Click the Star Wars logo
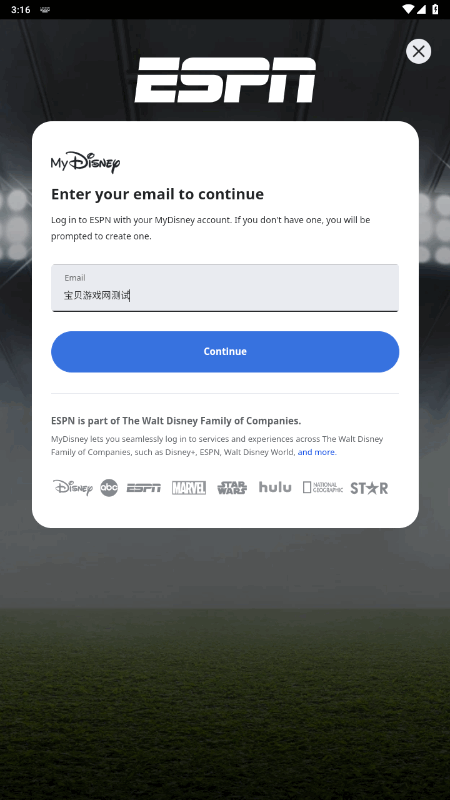The width and height of the screenshot is (450, 800). (232, 488)
